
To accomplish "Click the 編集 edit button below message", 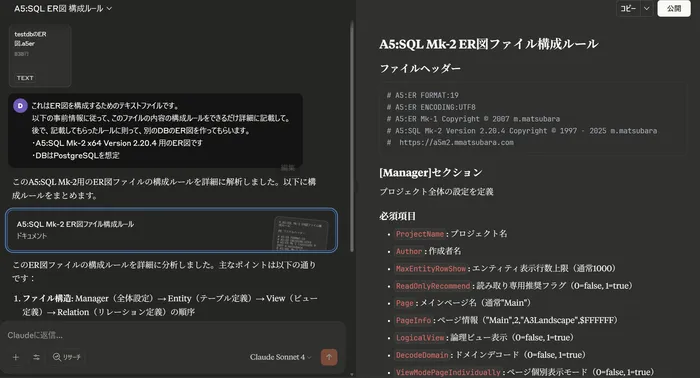I will [x=288, y=168].
